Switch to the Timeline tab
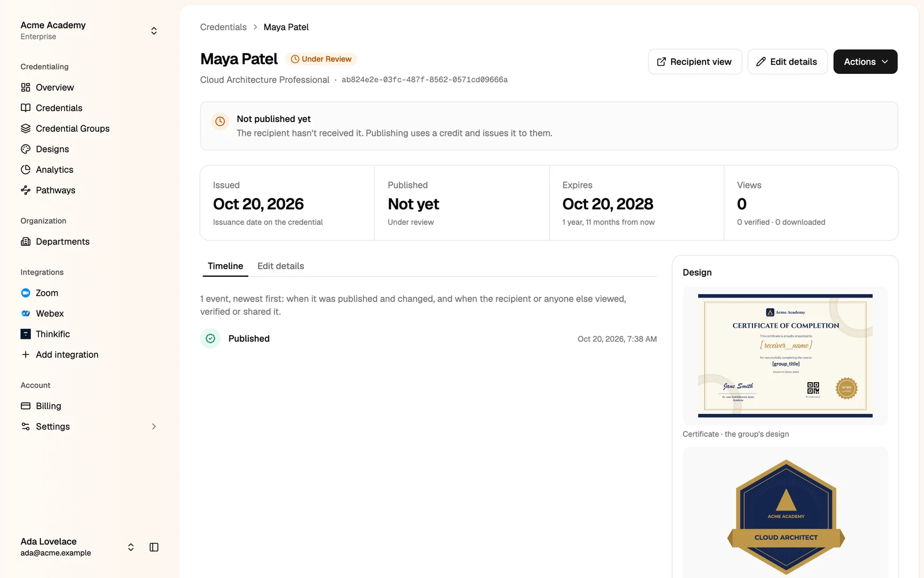This screenshot has height=578, width=924. [x=225, y=266]
